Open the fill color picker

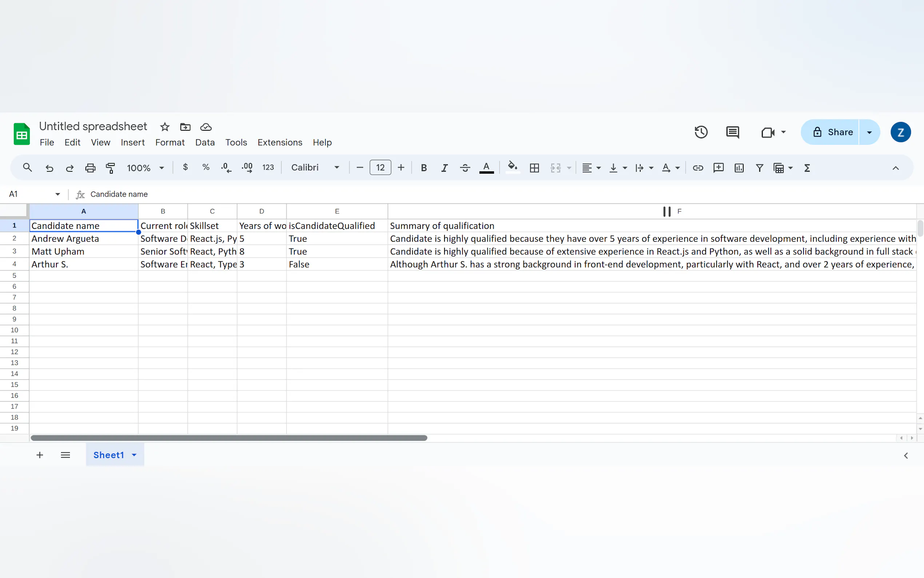[x=512, y=168]
